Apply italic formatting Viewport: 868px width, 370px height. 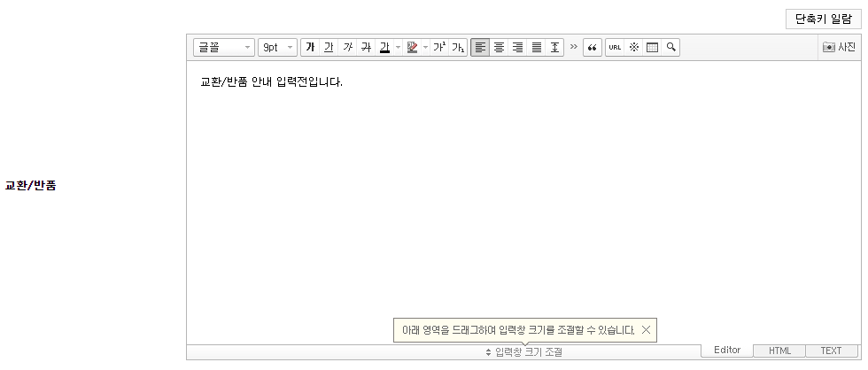347,48
